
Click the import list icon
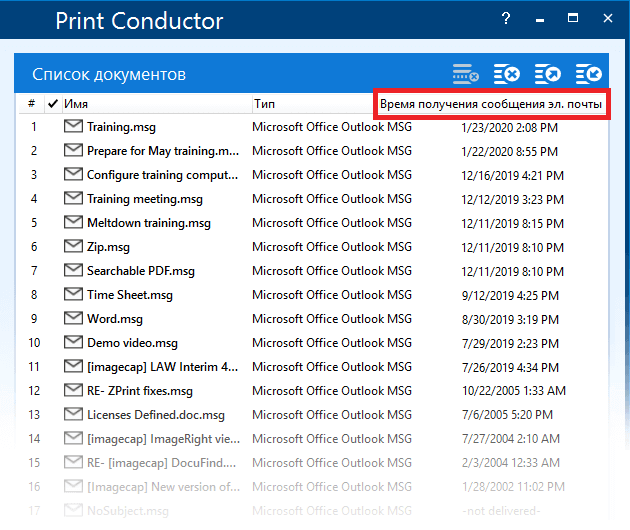(589, 74)
